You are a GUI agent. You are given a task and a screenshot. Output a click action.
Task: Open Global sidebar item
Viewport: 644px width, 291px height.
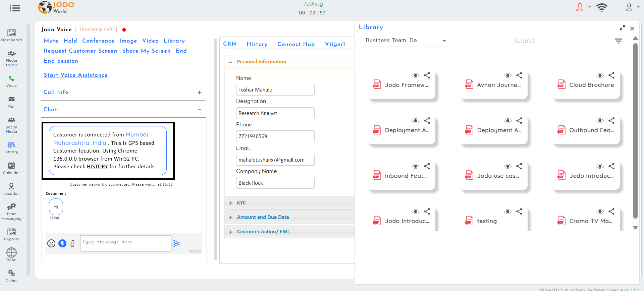[x=11, y=255]
